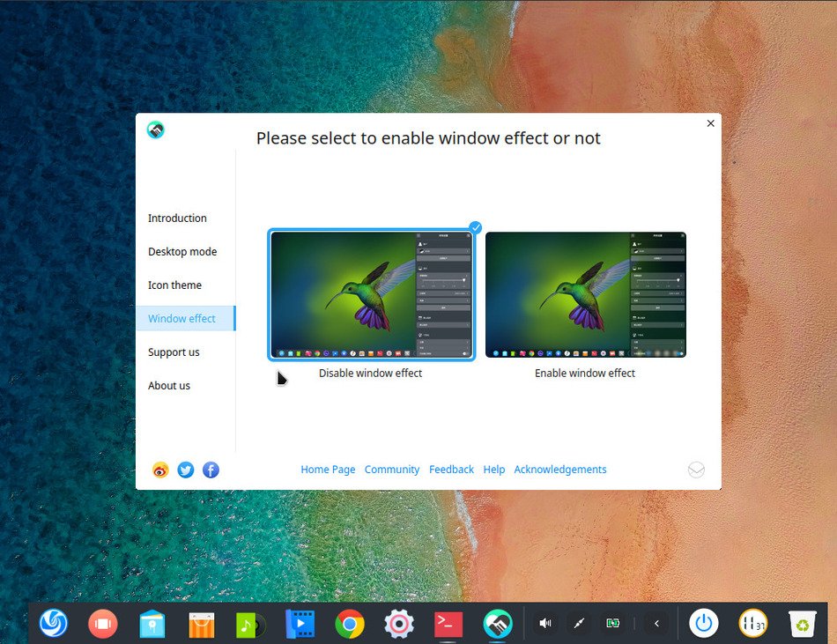Screen dimensions: 837x644
Task: Open the volume control in the tray
Action: tap(544, 623)
